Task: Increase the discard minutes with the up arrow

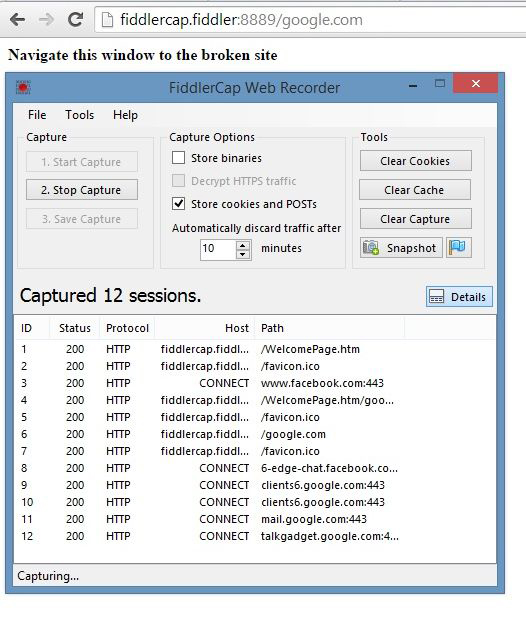Action: (243, 245)
